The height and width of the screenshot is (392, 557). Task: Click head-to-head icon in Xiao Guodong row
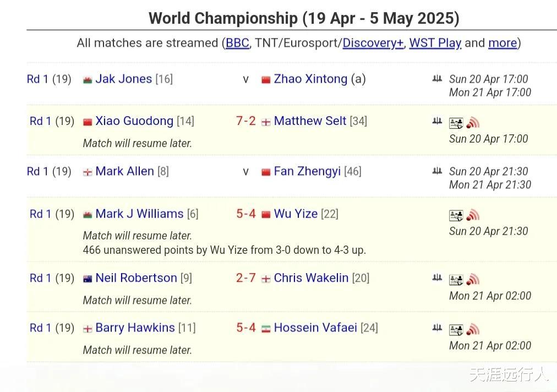tap(437, 121)
